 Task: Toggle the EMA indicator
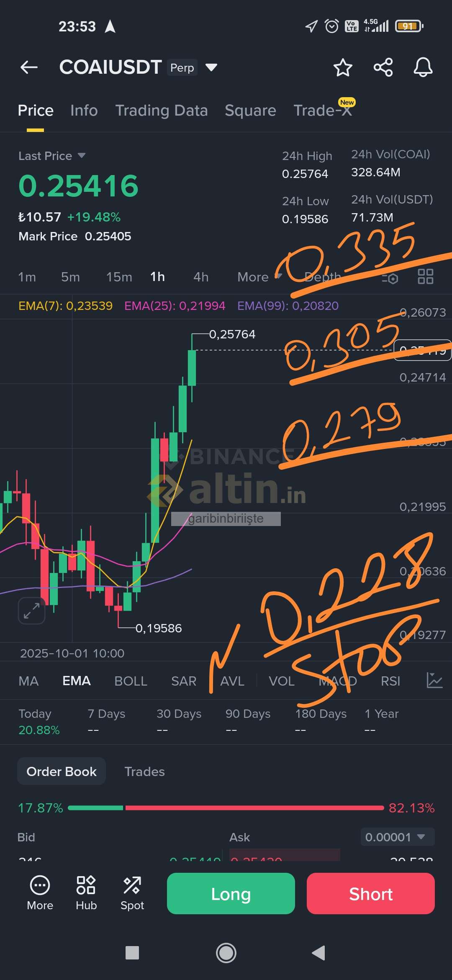point(77,681)
